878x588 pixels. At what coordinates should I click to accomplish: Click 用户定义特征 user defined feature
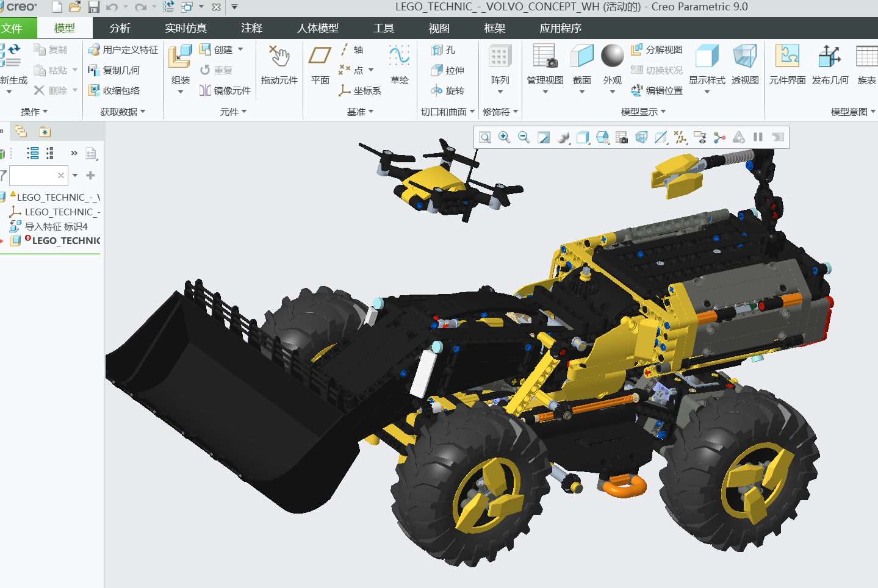123,49
